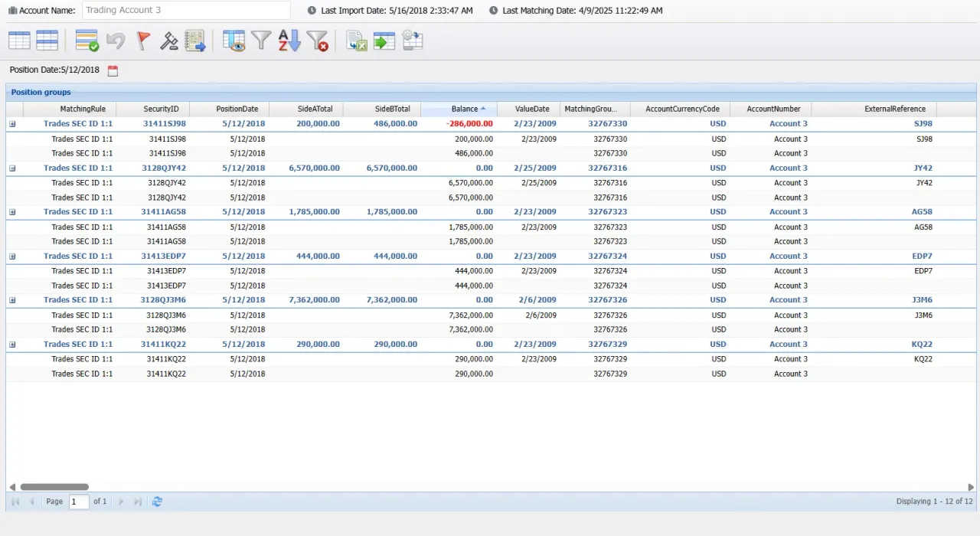Click the horizontal scrollbar thumb
This screenshot has height=536, width=980.
click(x=54, y=487)
